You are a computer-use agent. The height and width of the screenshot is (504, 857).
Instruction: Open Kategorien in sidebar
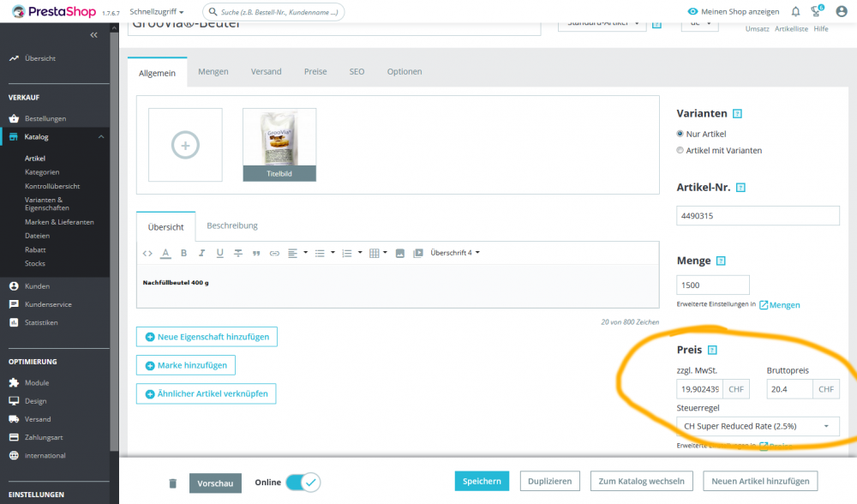(42, 172)
